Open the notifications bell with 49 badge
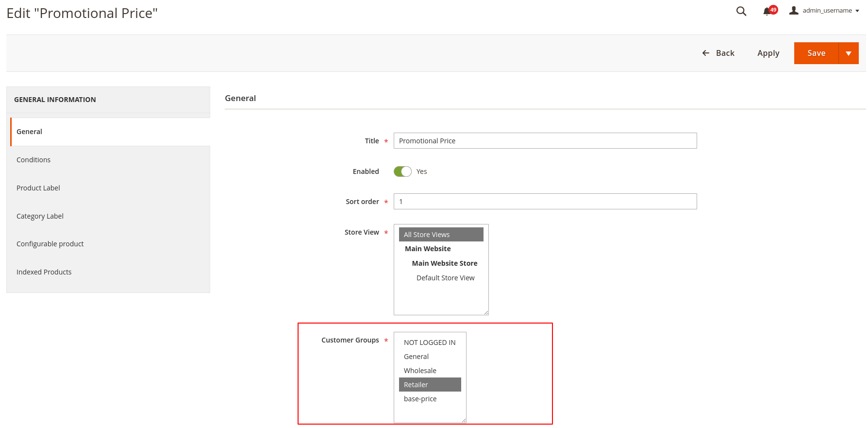Viewport: 868px width, 428px height. 768,11
